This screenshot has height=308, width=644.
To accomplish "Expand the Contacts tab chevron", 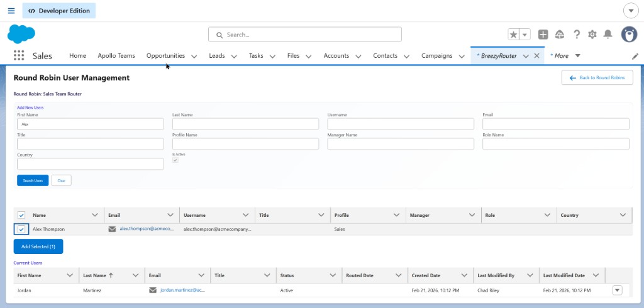I will 407,57.
